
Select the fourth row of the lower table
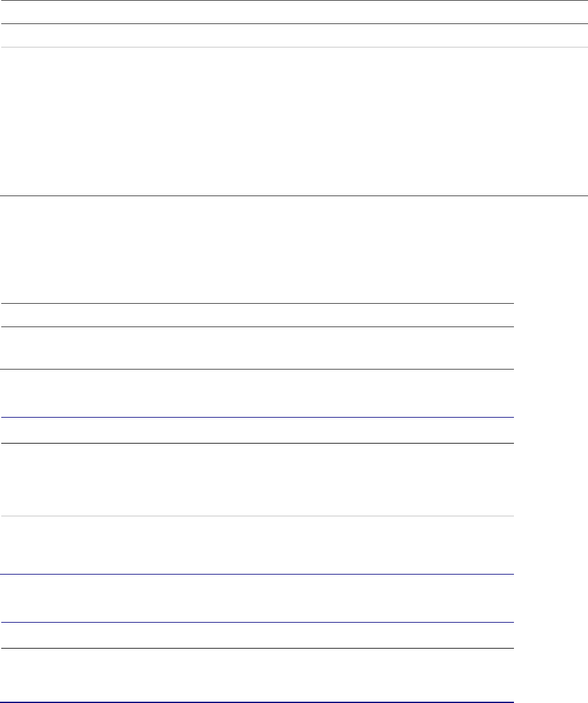[256, 430]
